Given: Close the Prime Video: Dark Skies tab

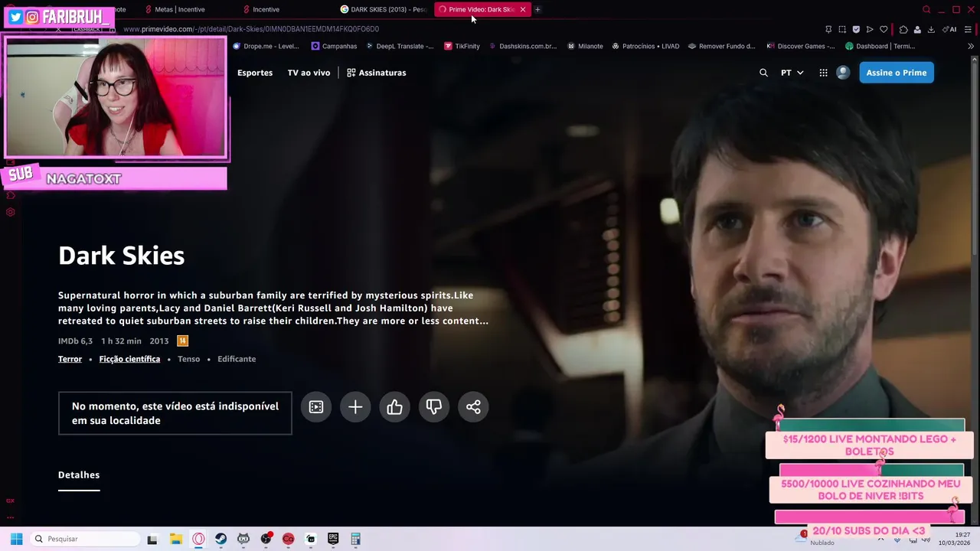Looking at the screenshot, I should point(523,9).
